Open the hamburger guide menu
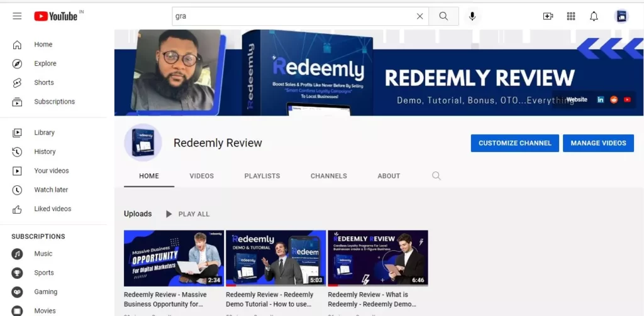644x316 pixels. (x=17, y=16)
